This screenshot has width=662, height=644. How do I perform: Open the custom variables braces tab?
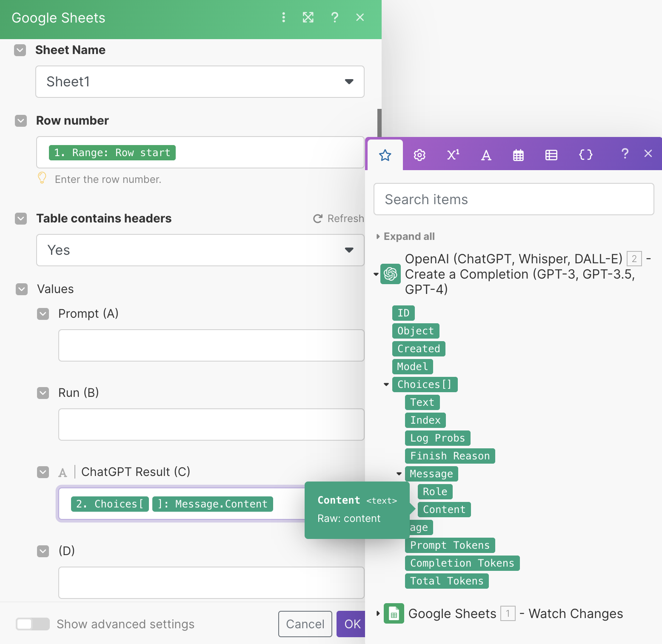[586, 155]
